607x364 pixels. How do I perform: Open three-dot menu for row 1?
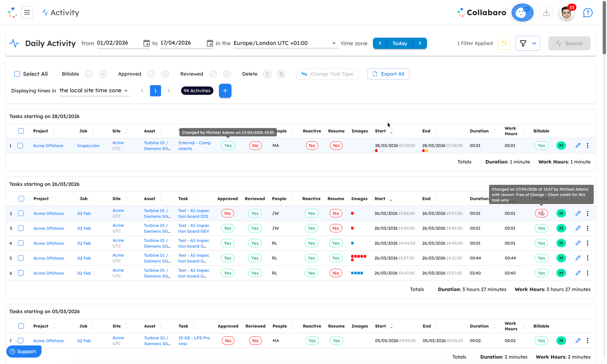point(588,146)
